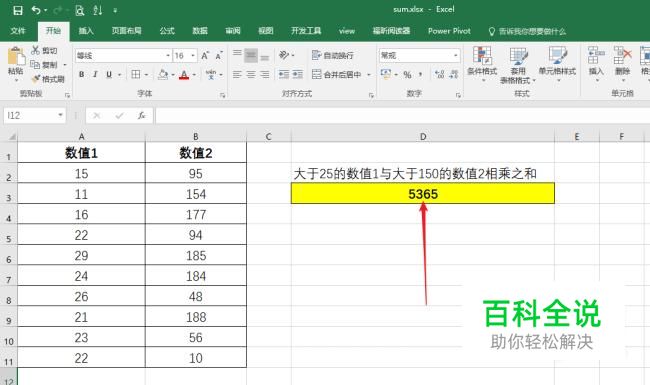The width and height of the screenshot is (650, 385).
Task: Click the Comma Style icon
Action: (x=420, y=75)
